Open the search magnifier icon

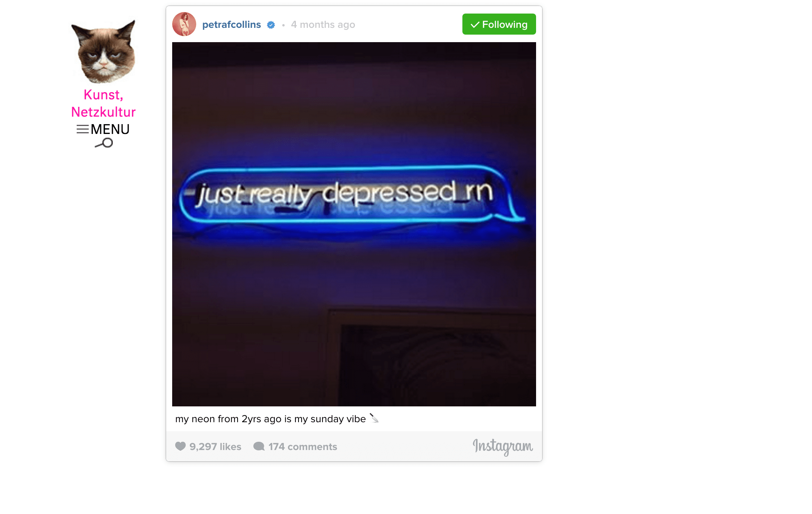coord(104,143)
